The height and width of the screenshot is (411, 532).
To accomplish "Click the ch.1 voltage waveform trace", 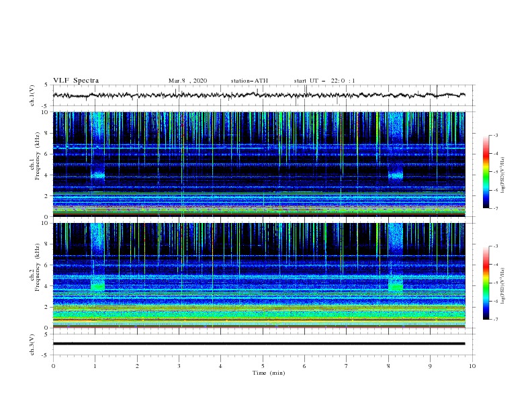I will (x=259, y=95).
